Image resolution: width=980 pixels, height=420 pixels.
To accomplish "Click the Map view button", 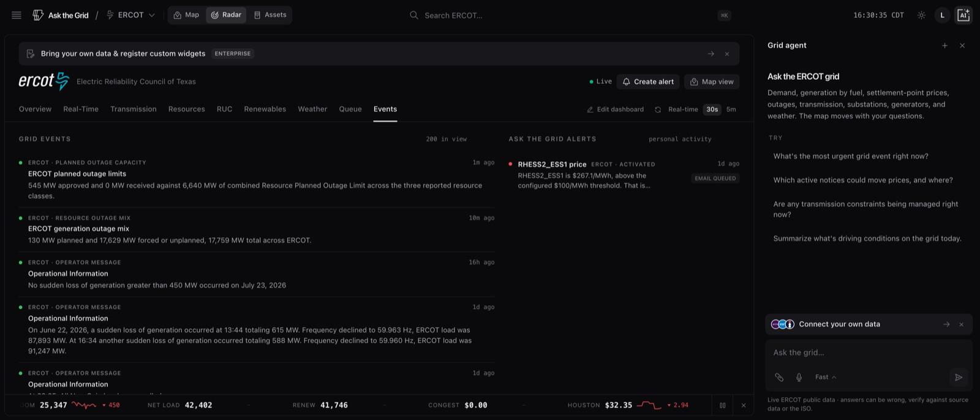I will (x=712, y=82).
